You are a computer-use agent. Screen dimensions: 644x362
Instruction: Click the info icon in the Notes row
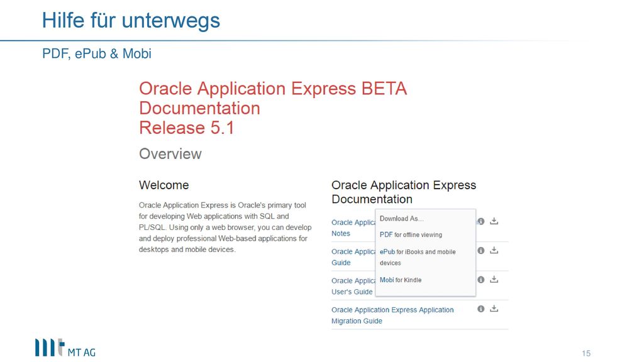[481, 221]
